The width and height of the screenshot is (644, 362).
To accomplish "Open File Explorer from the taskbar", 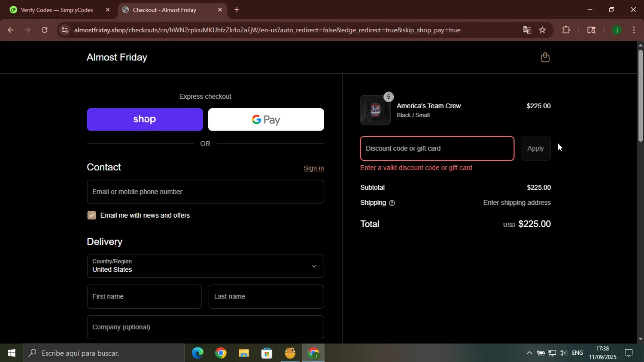I will tap(244, 353).
